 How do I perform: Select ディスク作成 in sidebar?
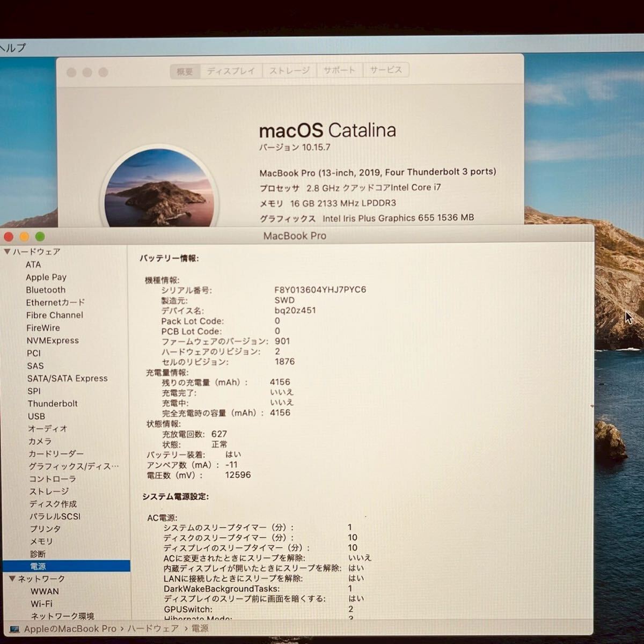tap(53, 504)
